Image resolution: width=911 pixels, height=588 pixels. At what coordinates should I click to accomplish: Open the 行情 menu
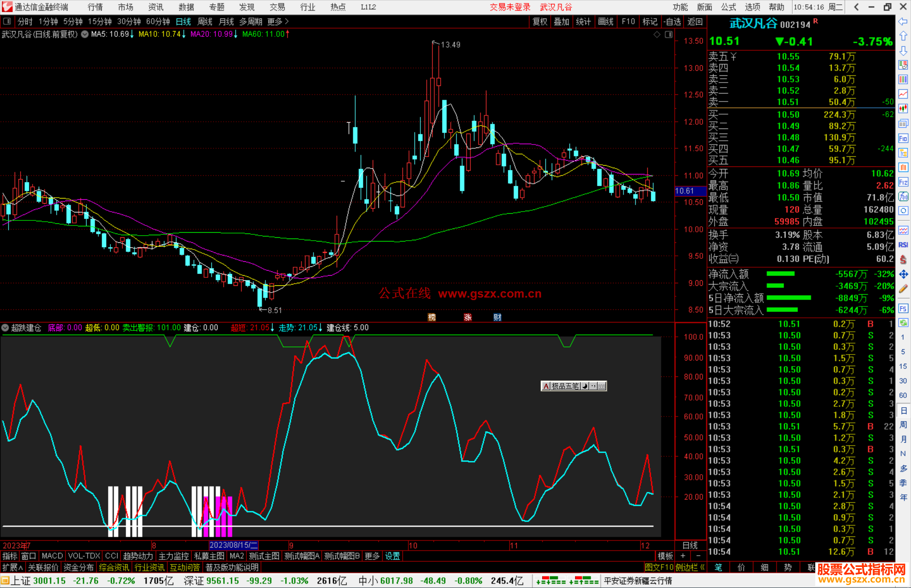[95, 7]
